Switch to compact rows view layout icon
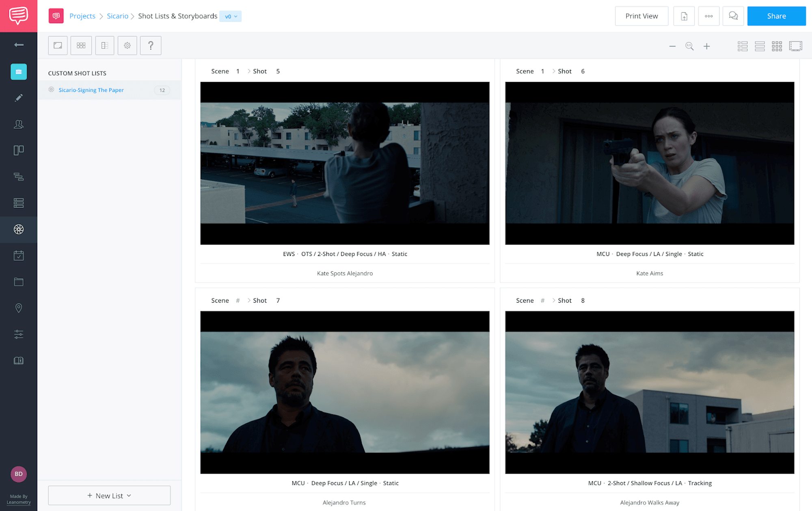This screenshot has height=511, width=812. pos(760,46)
